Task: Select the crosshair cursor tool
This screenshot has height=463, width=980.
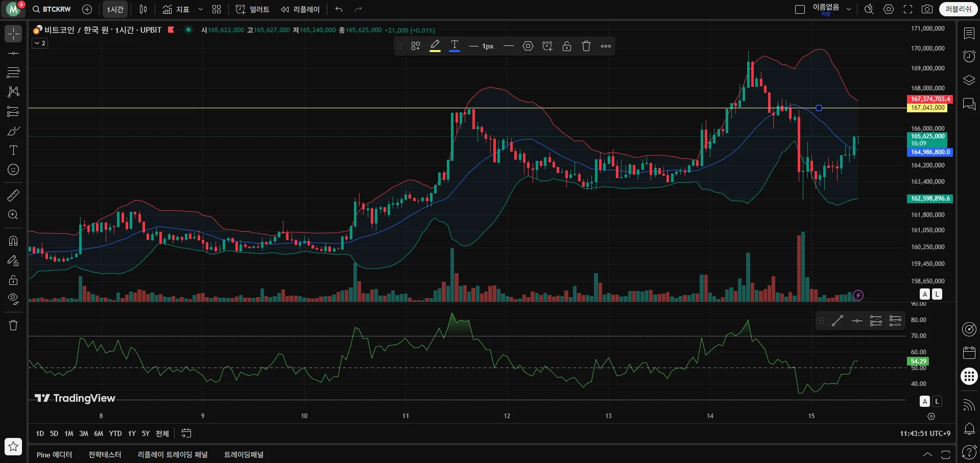Action: click(x=13, y=34)
